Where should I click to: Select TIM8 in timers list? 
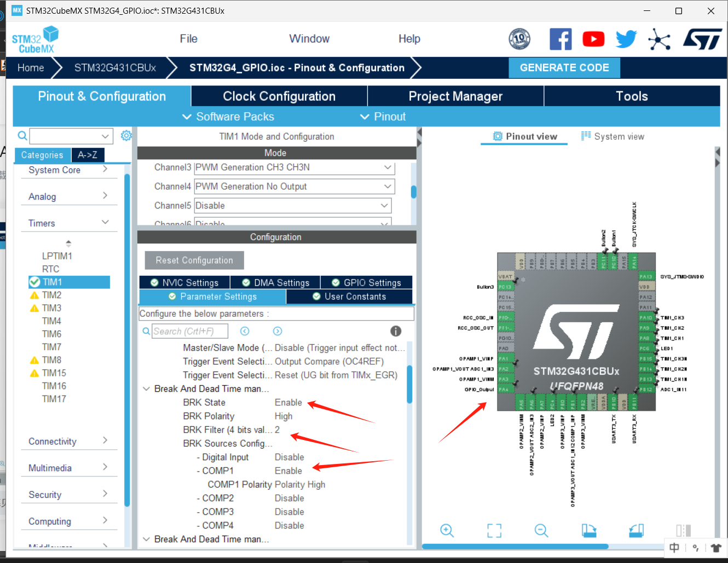coord(51,360)
